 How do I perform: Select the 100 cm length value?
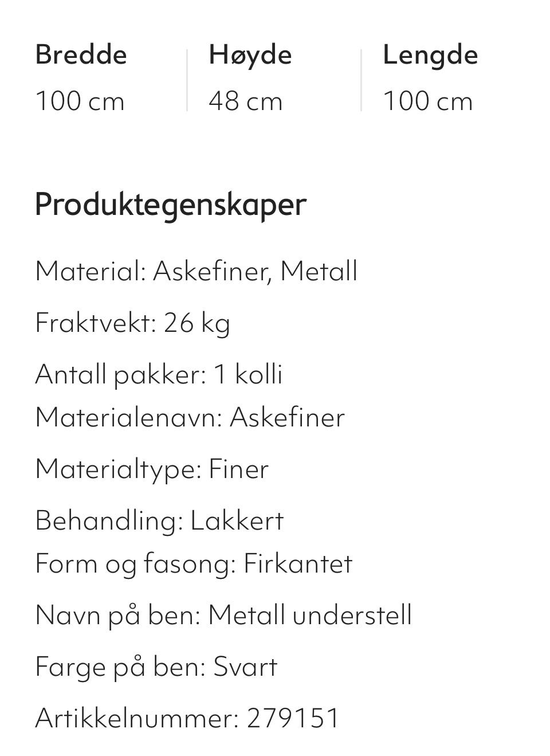click(x=428, y=101)
